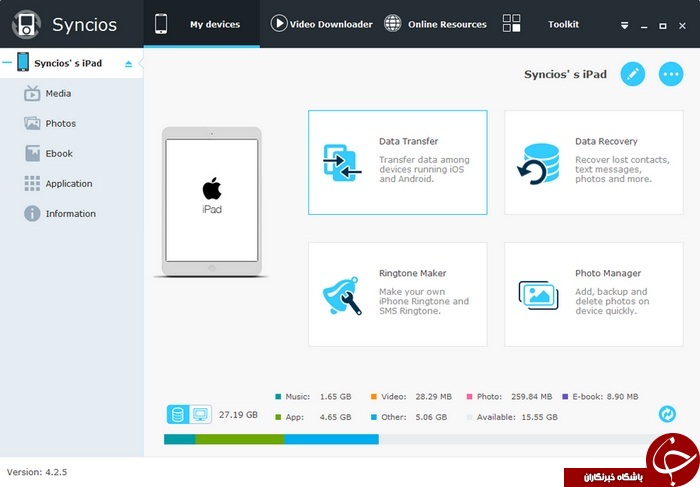Maximize the Syncios window
The height and width of the screenshot is (487, 700).
coord(663,26)
